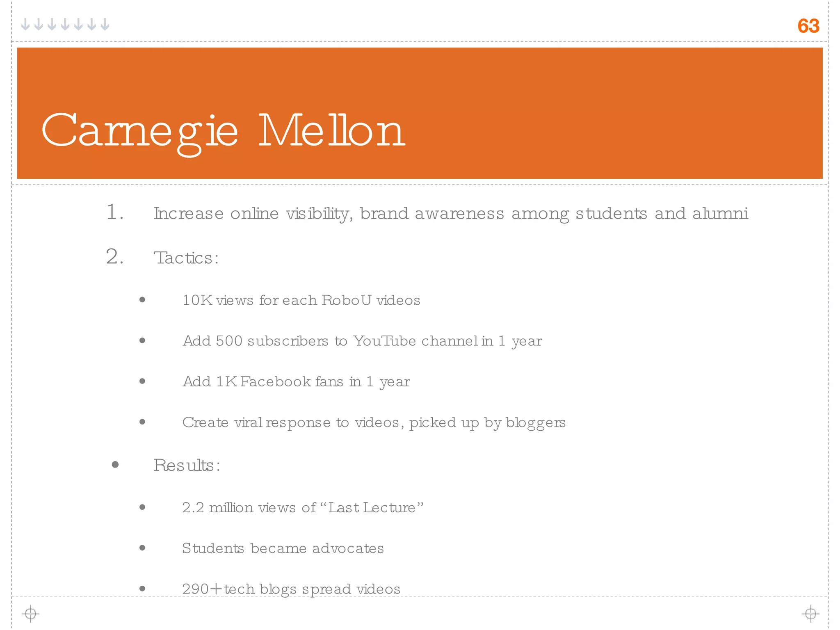
Task: Click the Add 1K Facebook fans line
Action: (296, 382)
